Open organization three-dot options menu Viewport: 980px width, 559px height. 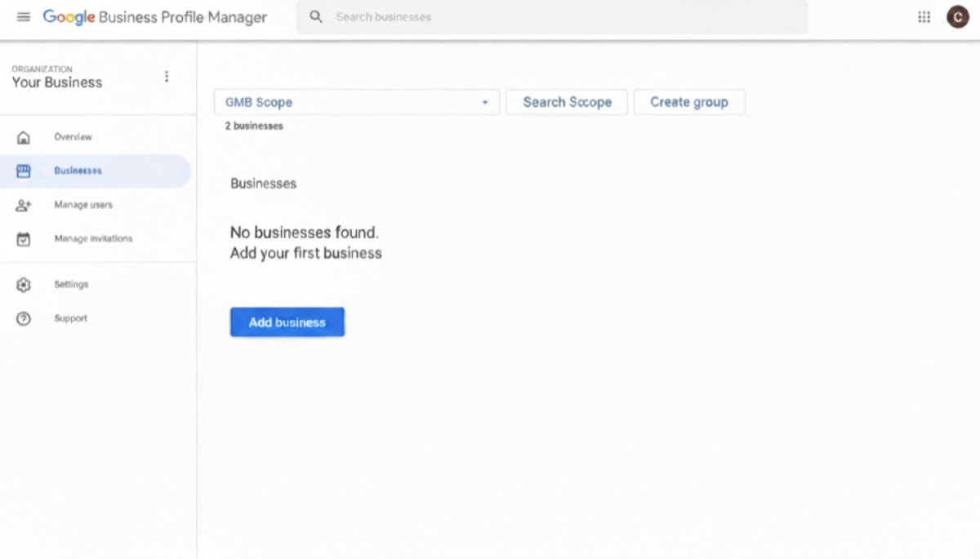(x=167, y=77)
